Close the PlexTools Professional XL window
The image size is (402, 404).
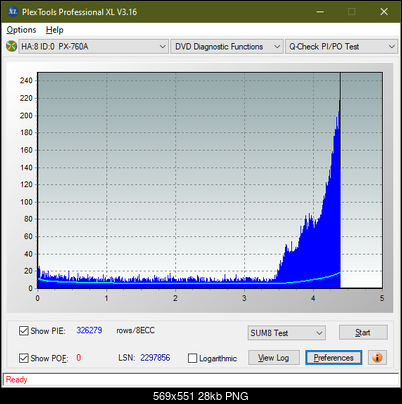[384, 12]
